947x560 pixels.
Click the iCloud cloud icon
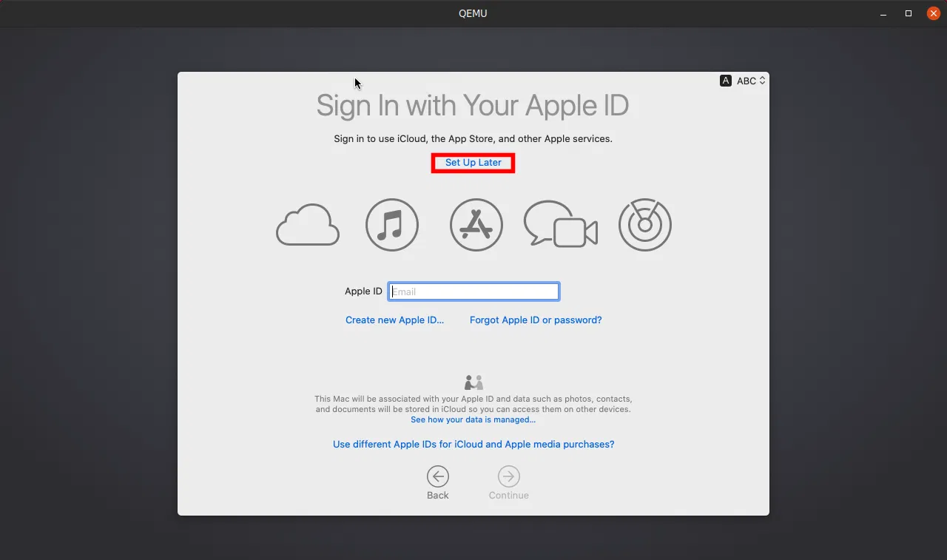[308, 225]
